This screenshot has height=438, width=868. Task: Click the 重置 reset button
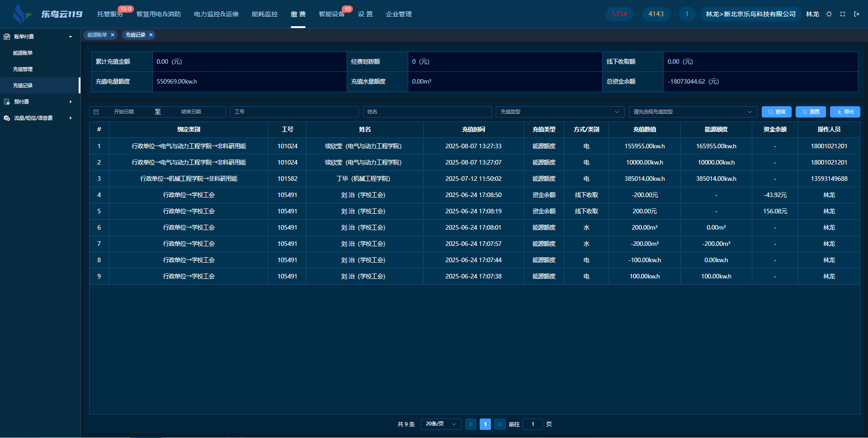point(811,112)
